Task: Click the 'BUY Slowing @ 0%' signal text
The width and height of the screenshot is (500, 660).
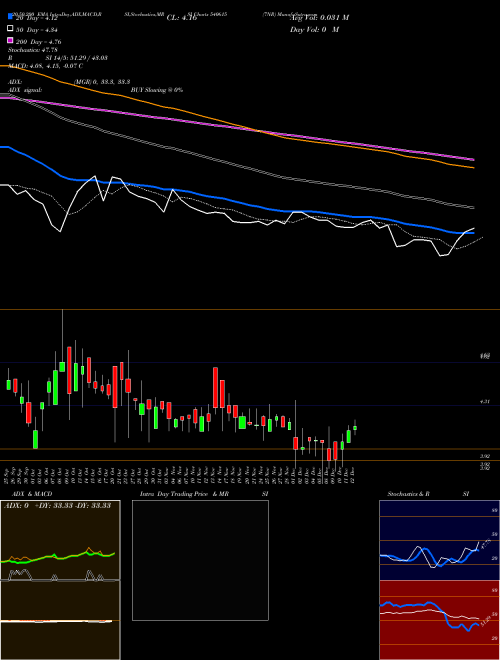Action: pos(157,90)
